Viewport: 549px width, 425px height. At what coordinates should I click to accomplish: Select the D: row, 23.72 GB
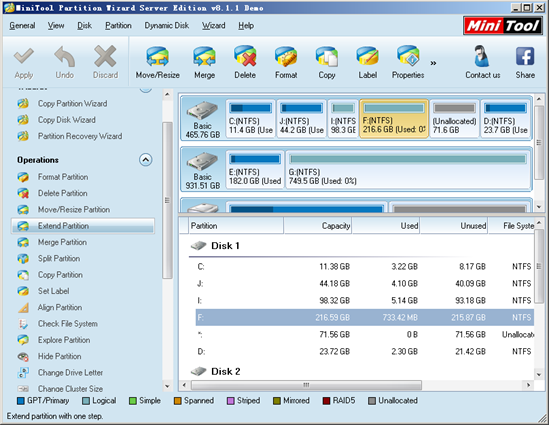point(364,351)
